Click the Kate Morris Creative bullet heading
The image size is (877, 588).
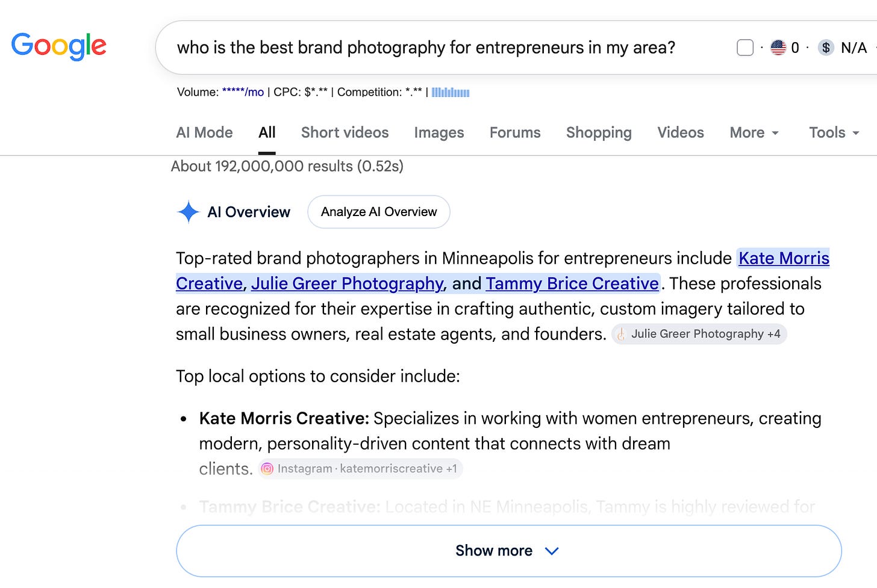pos(284,418)
